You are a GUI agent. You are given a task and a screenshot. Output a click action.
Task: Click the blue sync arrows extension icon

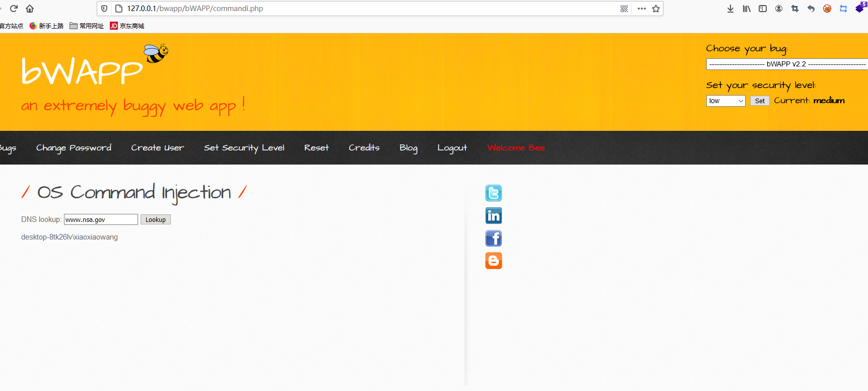click(x=843, y=9)
